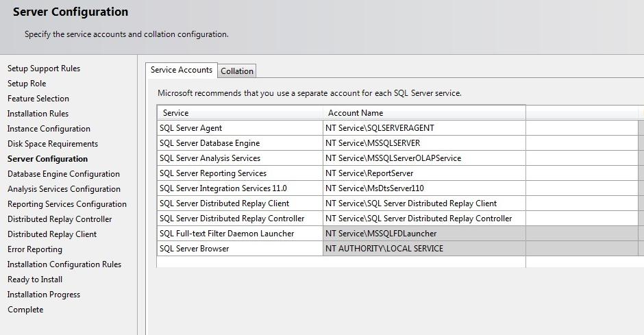Viewport: 644px width, 335px height.
Task: Click Setup Role step in sidebar
Action: tap(27, 84)
